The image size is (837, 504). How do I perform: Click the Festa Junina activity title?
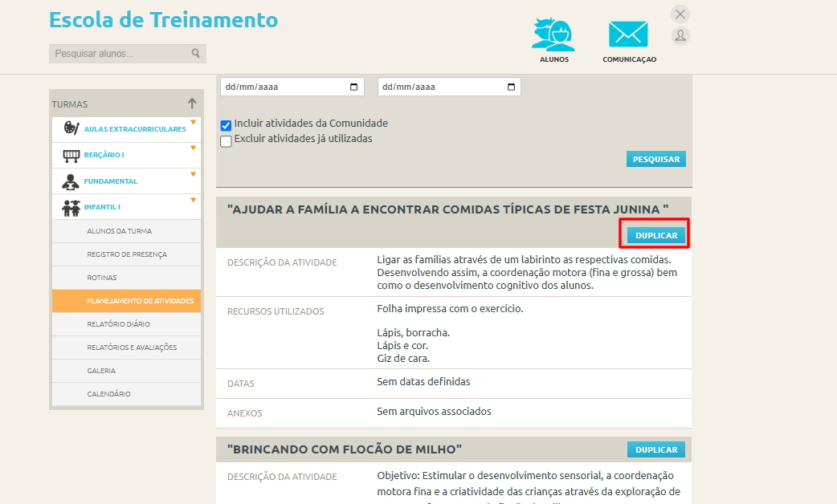click(448, 209)
